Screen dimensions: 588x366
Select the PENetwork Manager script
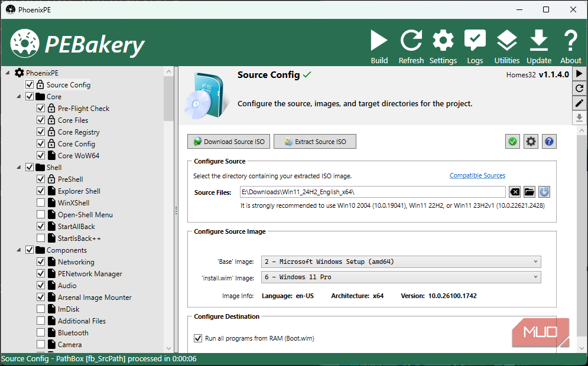(90, 274)
